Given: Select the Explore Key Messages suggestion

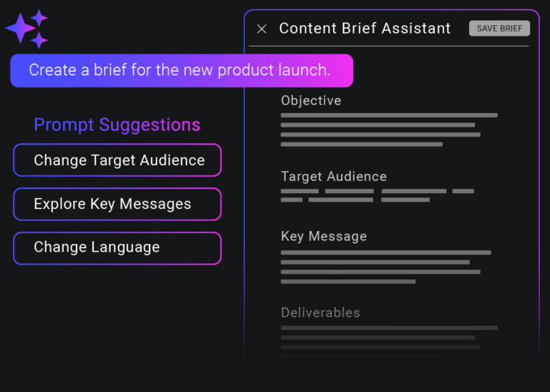Looking at the screenshot, I should (x=117, y=204).
